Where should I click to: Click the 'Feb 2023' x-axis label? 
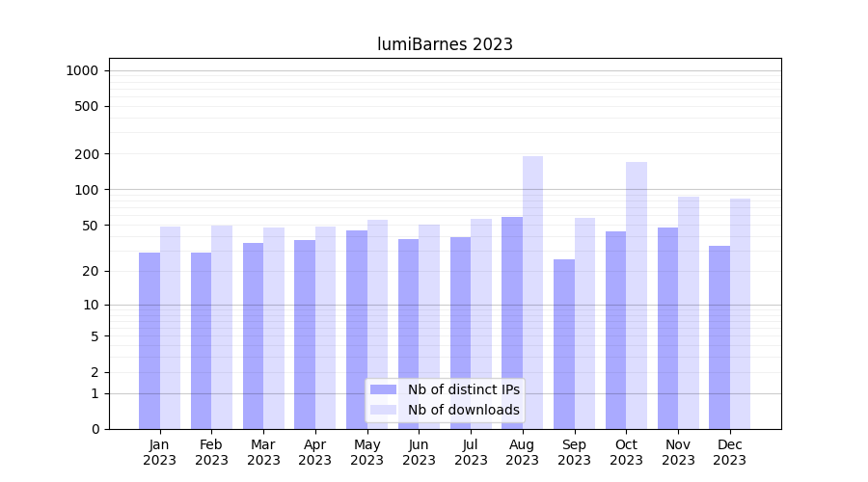[x=211, y=452]
